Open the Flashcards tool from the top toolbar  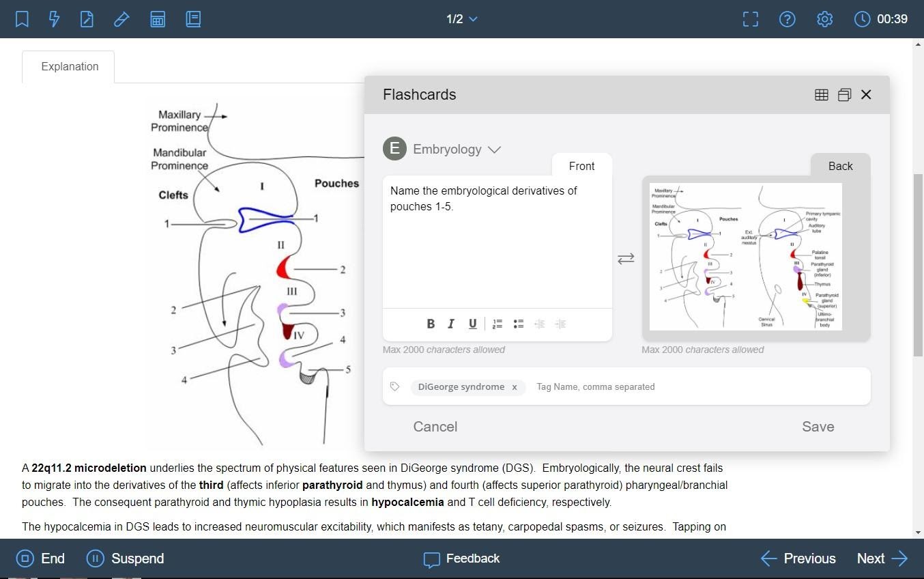click(54, 19)
